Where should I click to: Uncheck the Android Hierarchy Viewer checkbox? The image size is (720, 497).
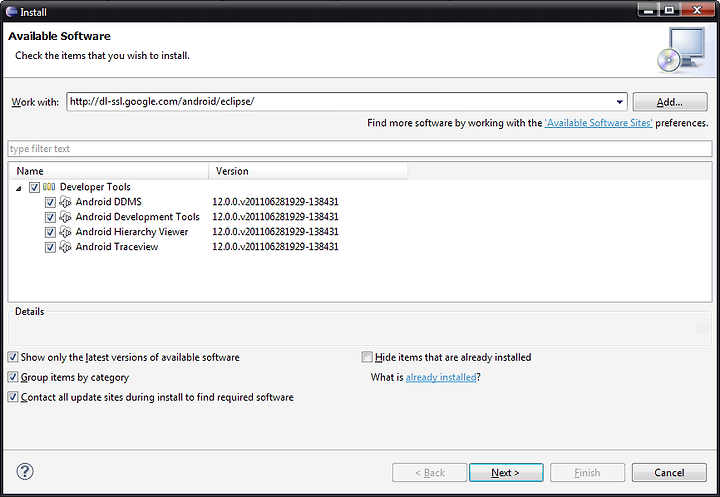coord(50,232)
